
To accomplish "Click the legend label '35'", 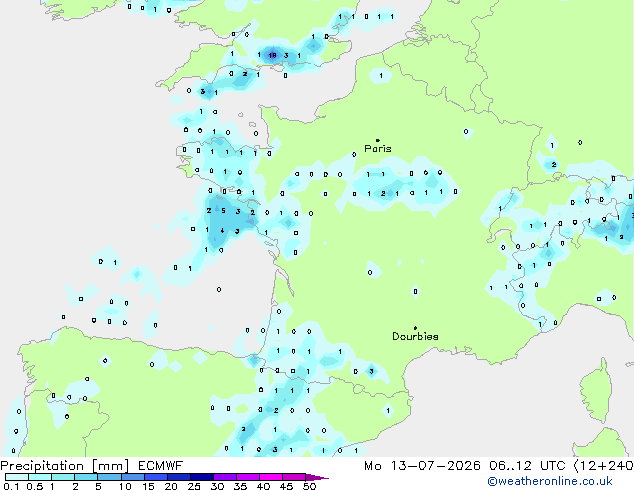I will 240,486.
